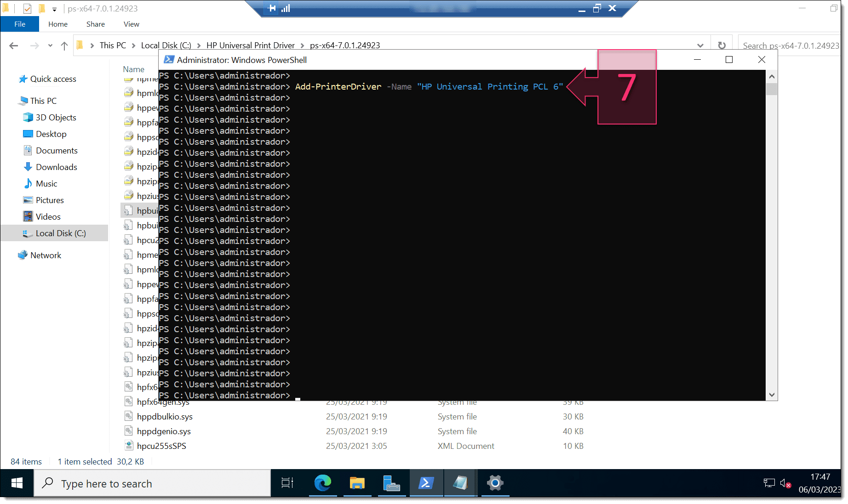Screen dimensions: 848x504
Task: Open Task View from the taskbar
Action: click(286, 483)
